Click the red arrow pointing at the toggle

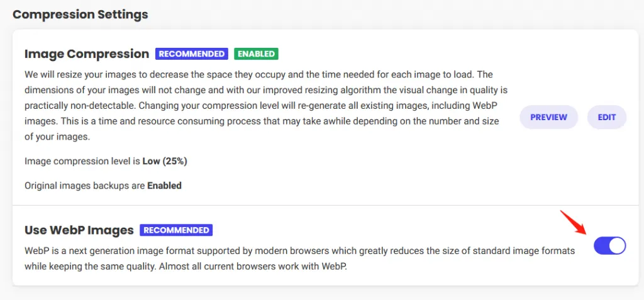tap(572, 224)
